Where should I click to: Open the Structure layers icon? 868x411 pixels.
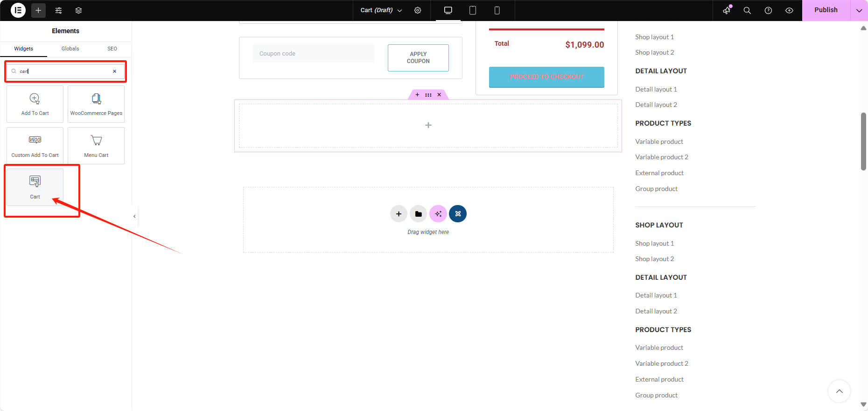pos(78,10)
